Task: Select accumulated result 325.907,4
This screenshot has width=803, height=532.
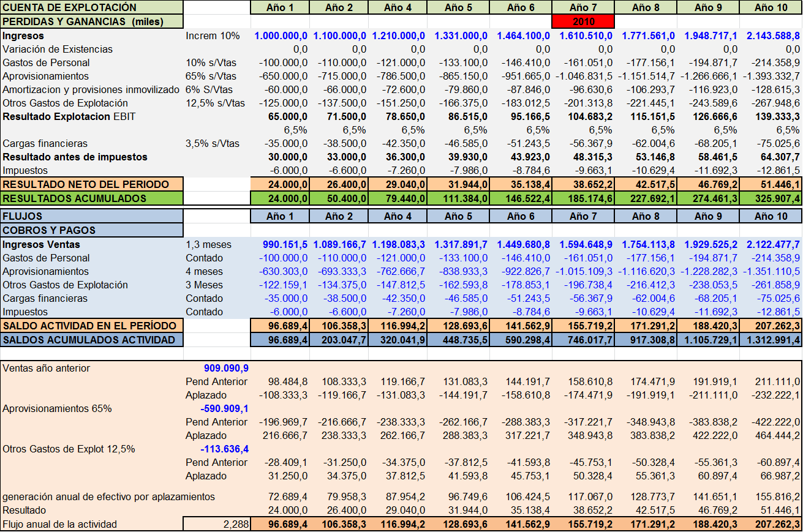Action: [771, 198]
